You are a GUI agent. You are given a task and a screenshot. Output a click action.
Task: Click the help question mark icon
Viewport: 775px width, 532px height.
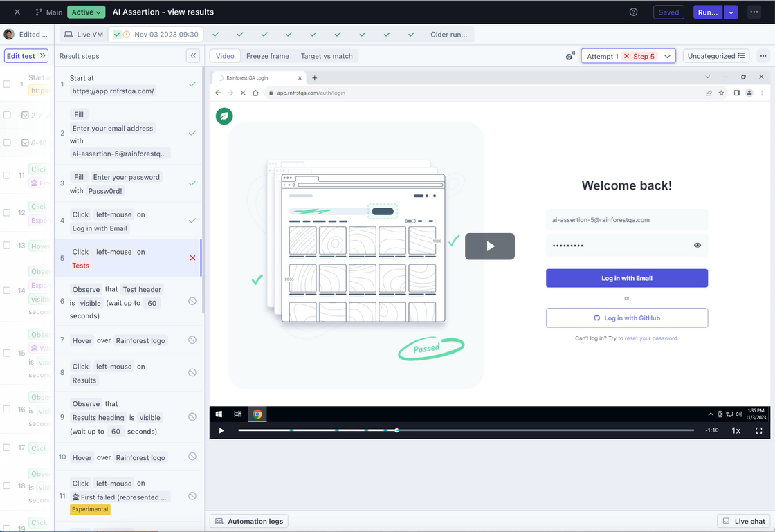tap(633, 12)
